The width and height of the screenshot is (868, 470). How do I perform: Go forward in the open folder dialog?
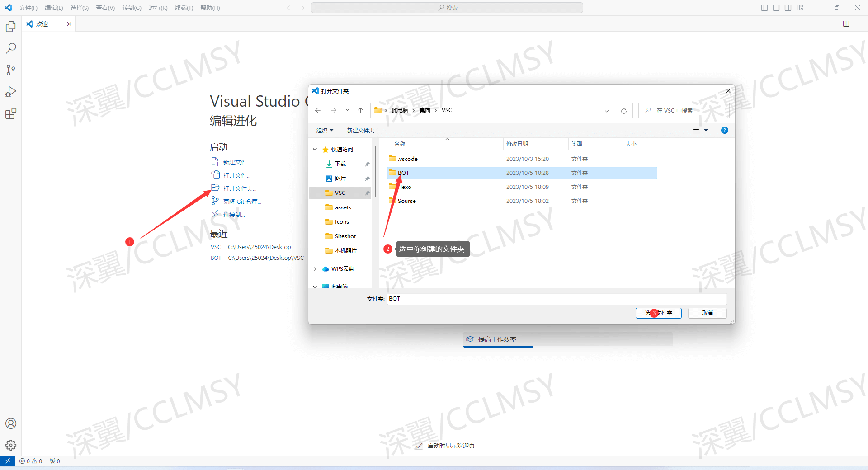334,110
